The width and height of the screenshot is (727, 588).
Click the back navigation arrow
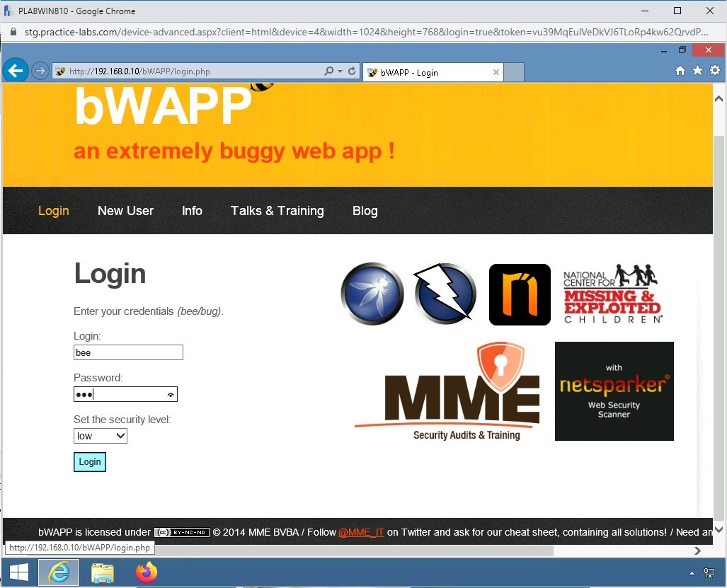click(15, 70)
